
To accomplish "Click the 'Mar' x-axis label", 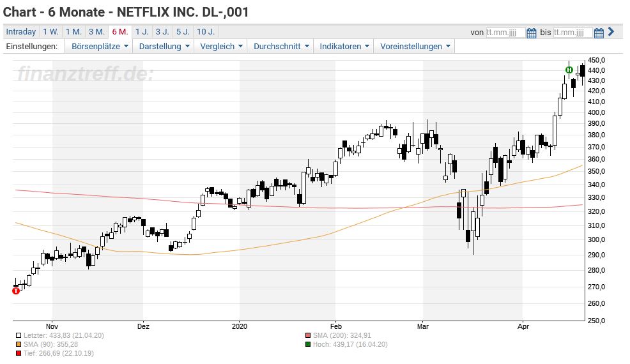I will pyautogui.click(x=423, y=326).
